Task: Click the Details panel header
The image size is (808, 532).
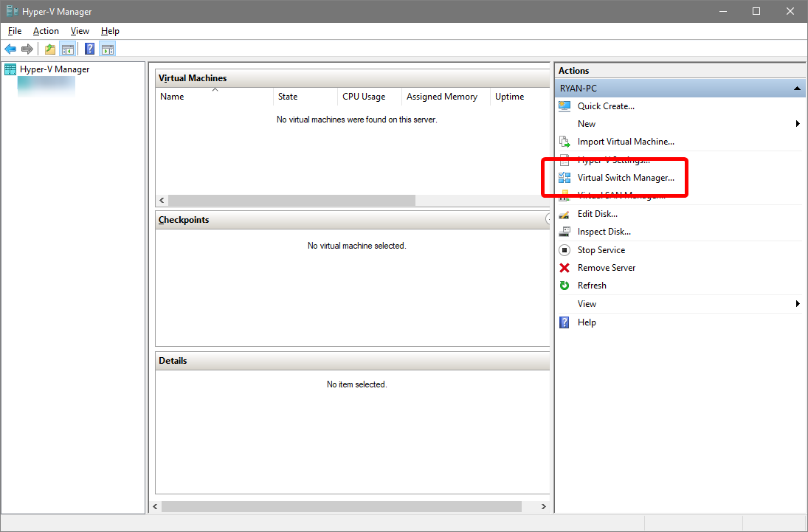Action: click(353, 361)
